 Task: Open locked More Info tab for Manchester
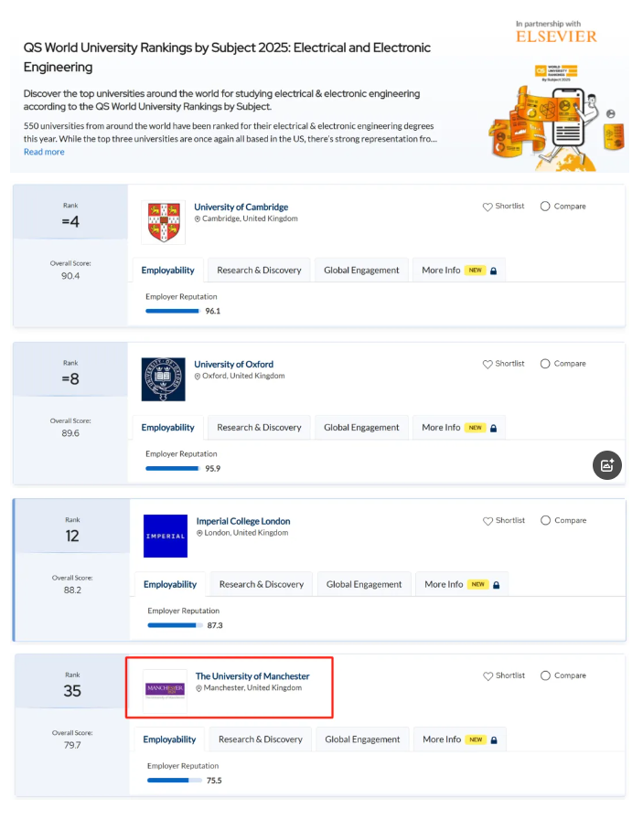[x=459, y=739]
